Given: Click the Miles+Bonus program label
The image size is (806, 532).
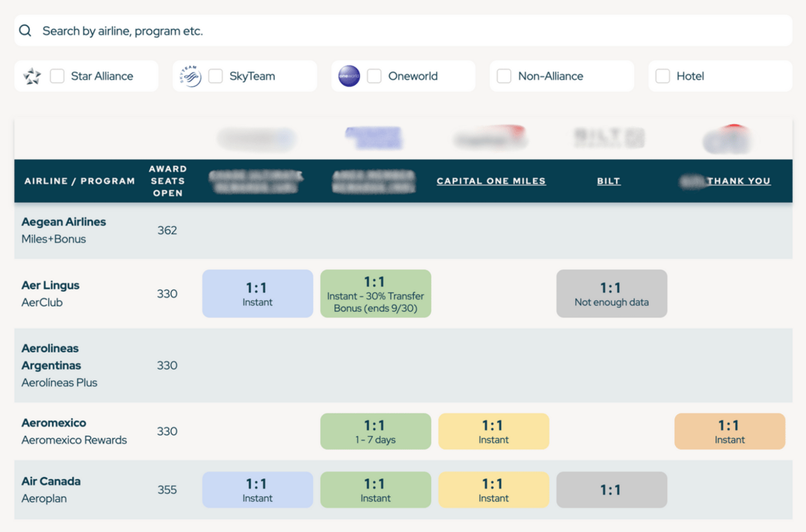Looking at the screenshot, I should [54, 239].
